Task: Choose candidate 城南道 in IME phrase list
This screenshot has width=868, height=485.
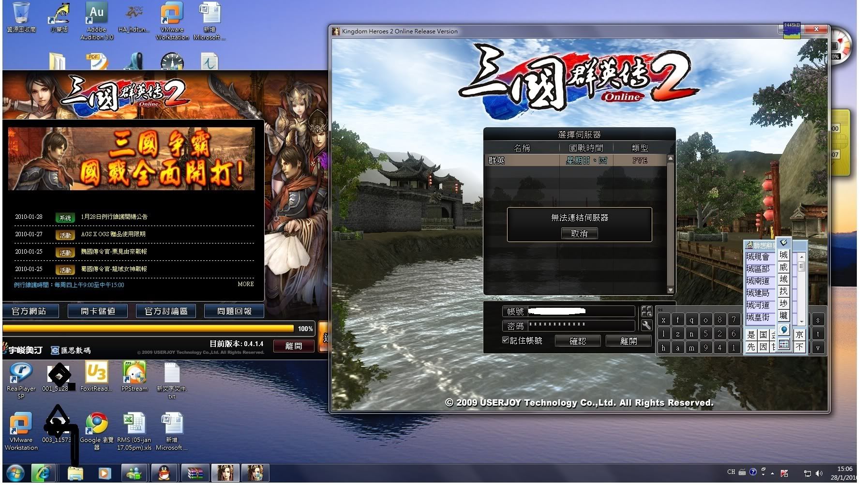Action: pos(758,281)
